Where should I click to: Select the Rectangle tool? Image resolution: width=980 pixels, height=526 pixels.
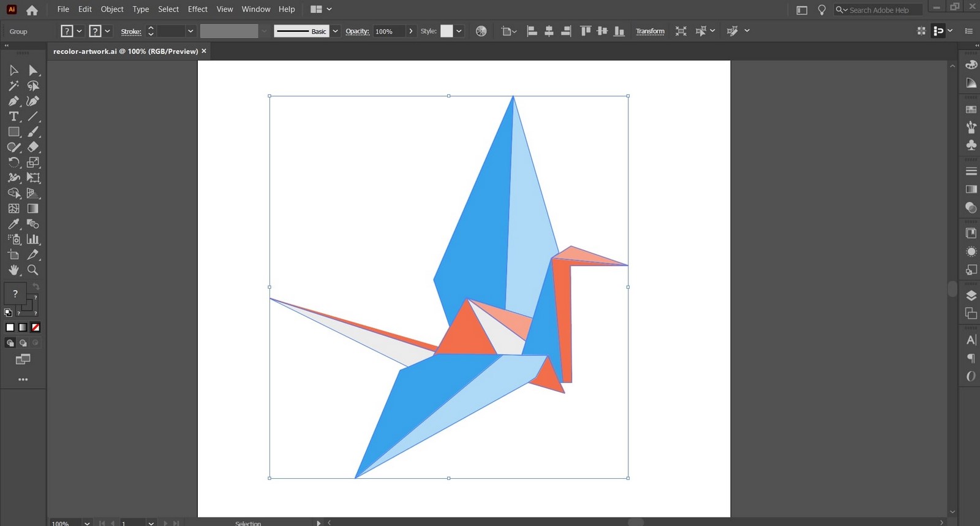13,132
